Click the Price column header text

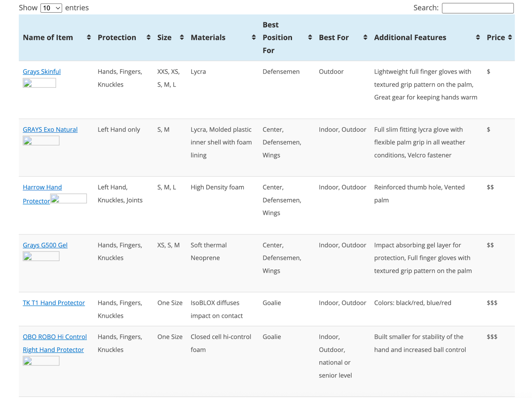point(496,38)
